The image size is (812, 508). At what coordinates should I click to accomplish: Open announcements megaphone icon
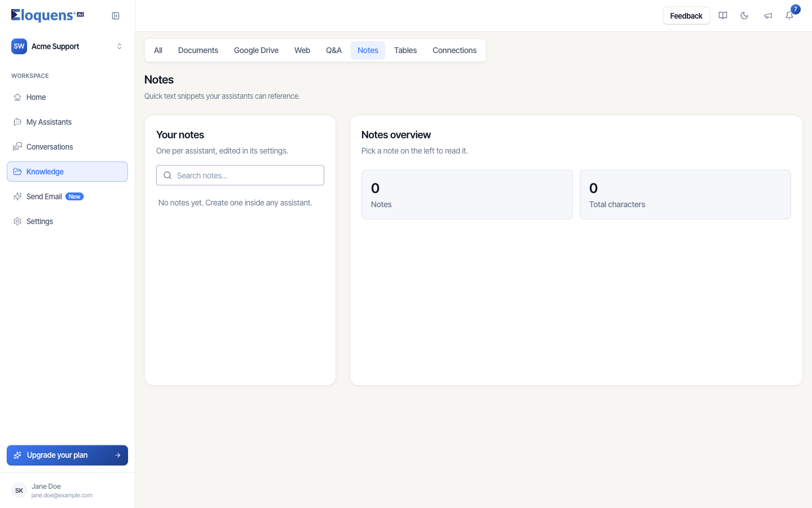pyautogui.click(x=768, y=16)
